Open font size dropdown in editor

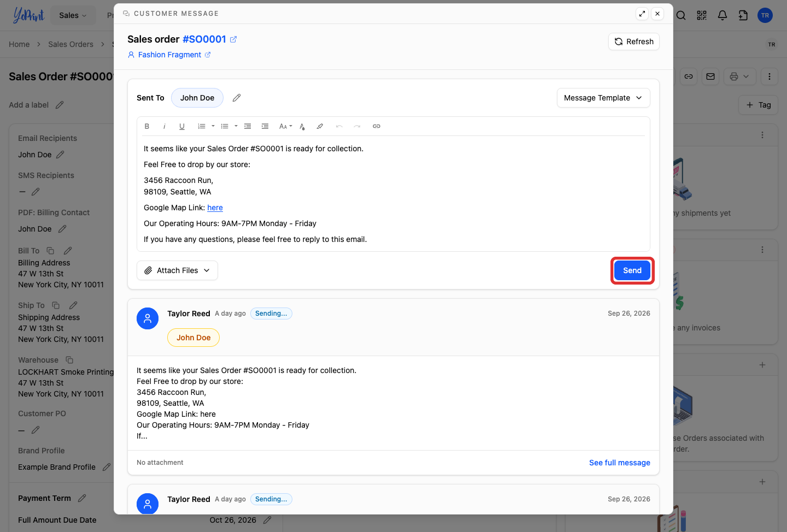tap(285, 126)
